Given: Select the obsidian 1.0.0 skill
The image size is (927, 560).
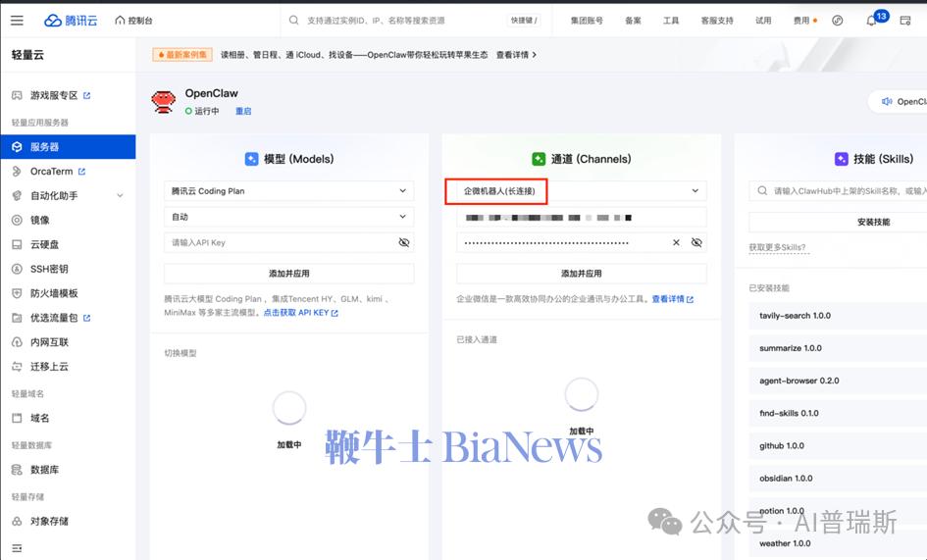Looking at the screenshot, I should point(840,479).
